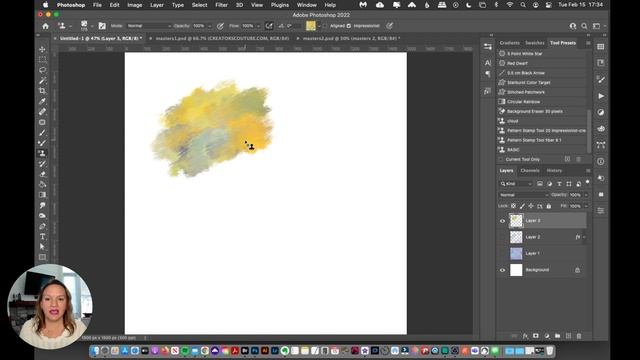Select the Lasso tool
This screenshot has height=360, width=640.
pyautogui.click(x=42, y=70)
